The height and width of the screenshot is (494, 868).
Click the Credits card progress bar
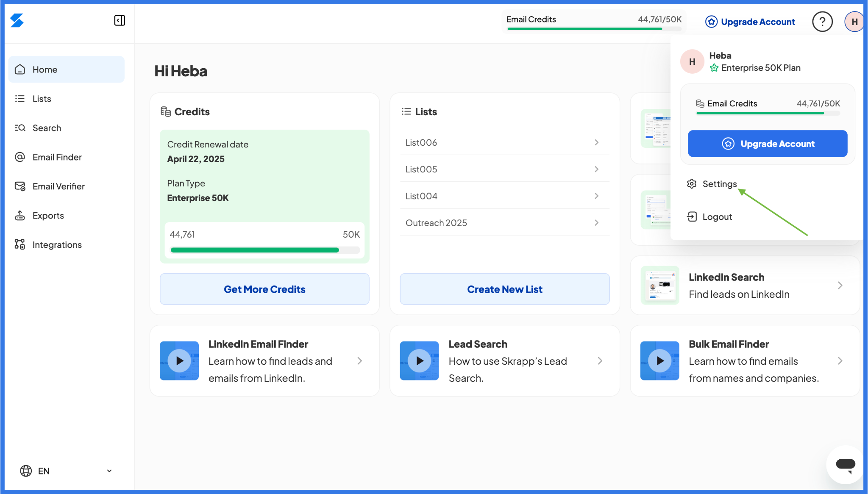coord(265,250)
